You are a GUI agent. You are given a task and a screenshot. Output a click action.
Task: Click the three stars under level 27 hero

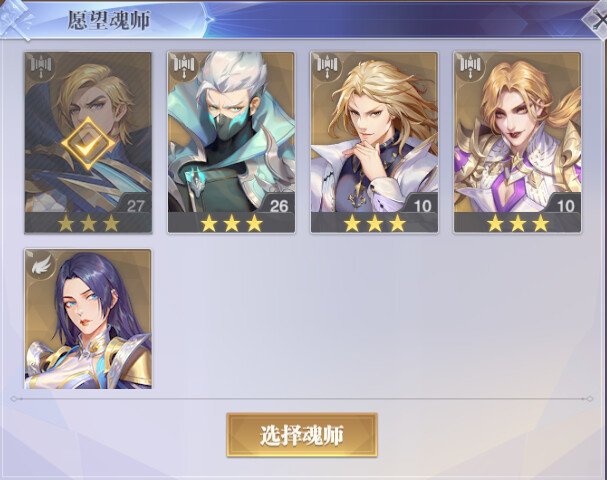(88, 224)
